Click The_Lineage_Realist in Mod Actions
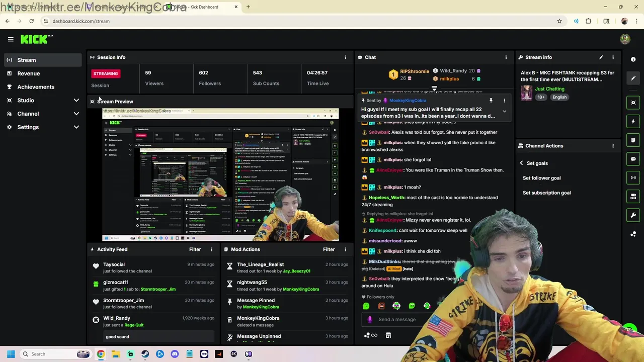 click(260, 264)
